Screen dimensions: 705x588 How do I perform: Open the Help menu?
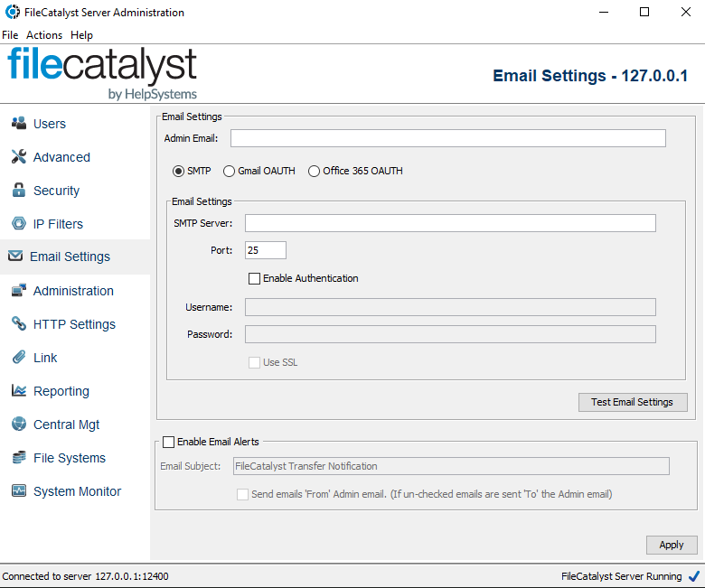coord(81,35)
